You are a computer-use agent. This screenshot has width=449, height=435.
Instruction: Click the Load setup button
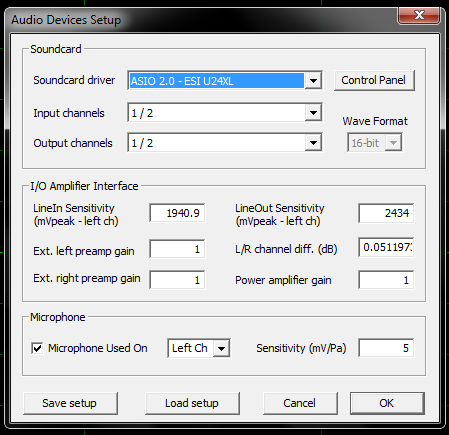pos(192,403)
